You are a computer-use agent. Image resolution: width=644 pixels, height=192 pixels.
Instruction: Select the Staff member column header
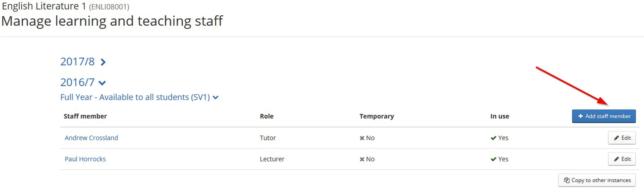pyautogui.click(x=85, y=116)
